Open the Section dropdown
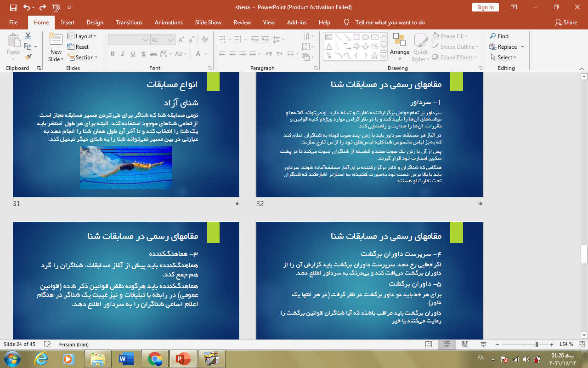 click(x=83, y=57)
